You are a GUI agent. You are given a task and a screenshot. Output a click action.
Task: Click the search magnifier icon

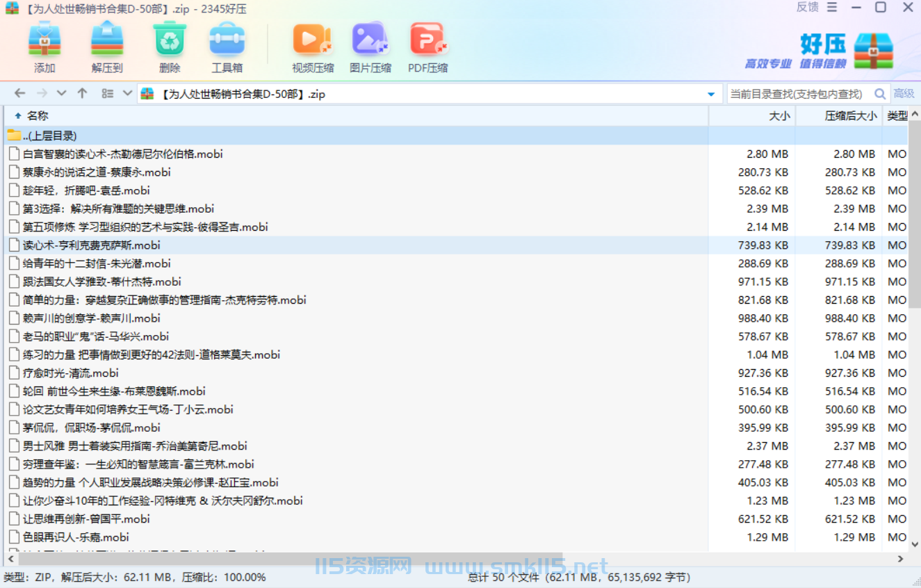coord(880,94)
